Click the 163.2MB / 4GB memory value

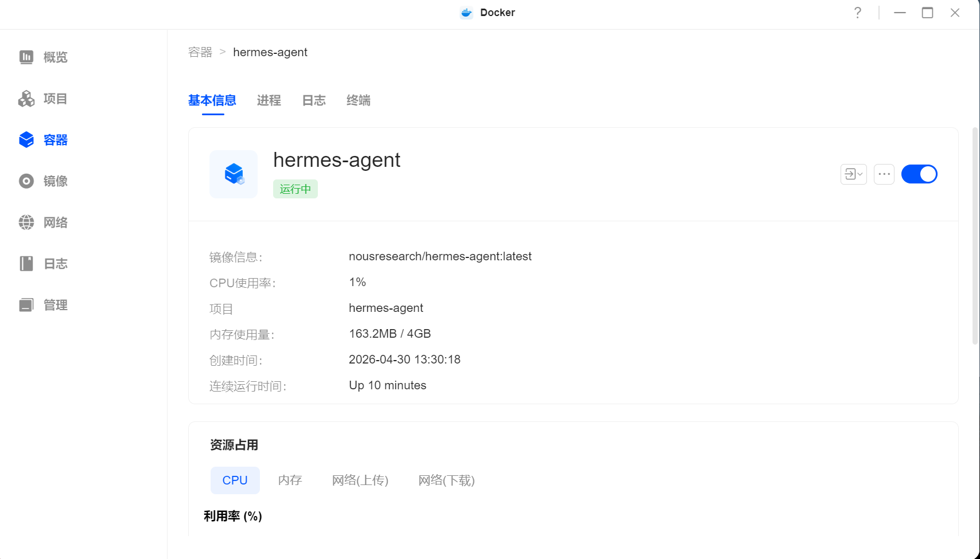[x=390, y=334]
